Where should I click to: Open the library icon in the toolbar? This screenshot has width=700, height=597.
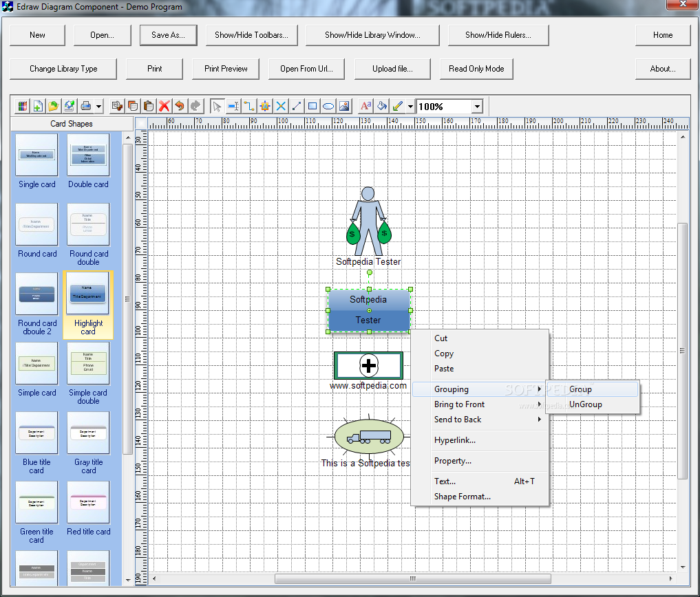point(22,106)
